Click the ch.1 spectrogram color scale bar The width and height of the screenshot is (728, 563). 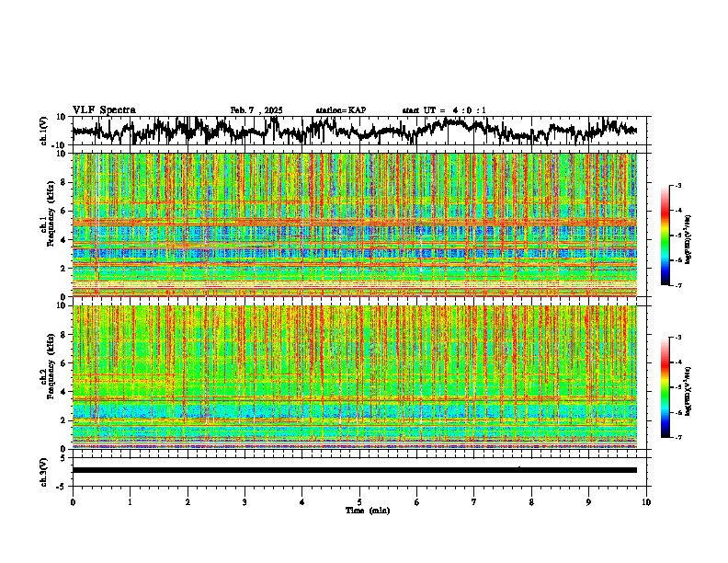665,236
